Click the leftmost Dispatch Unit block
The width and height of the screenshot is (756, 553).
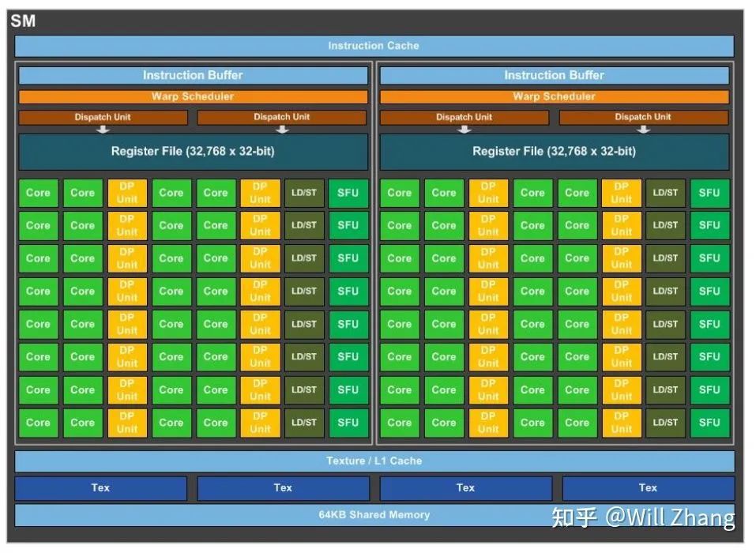(x=103, y=117)
